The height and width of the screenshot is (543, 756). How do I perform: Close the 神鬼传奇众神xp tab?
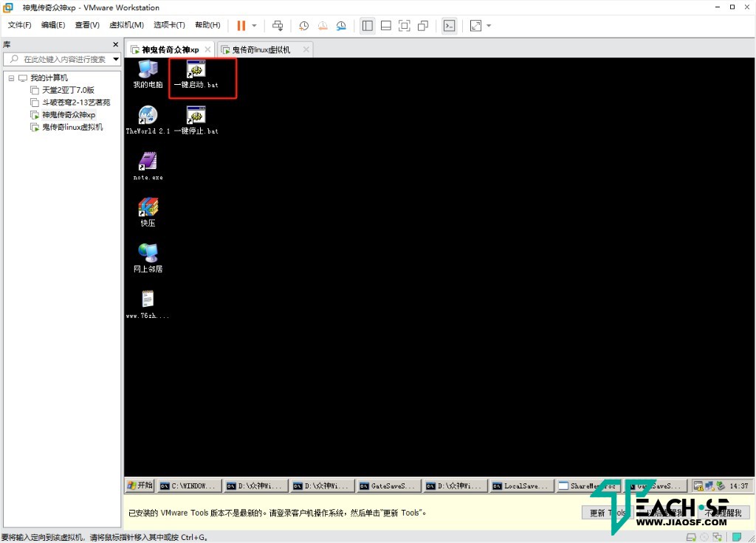click(x=207, y=49)
